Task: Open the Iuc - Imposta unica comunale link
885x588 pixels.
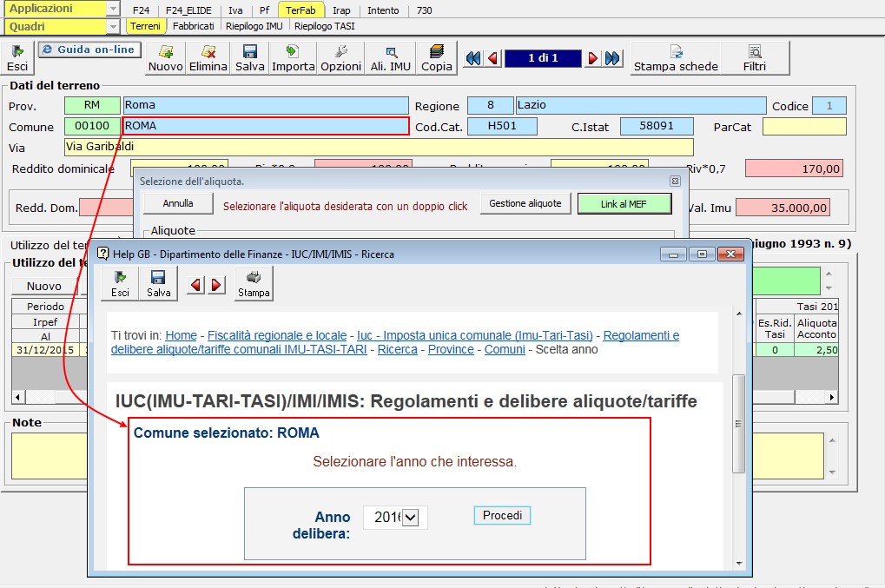Action: tap(475, 335)
